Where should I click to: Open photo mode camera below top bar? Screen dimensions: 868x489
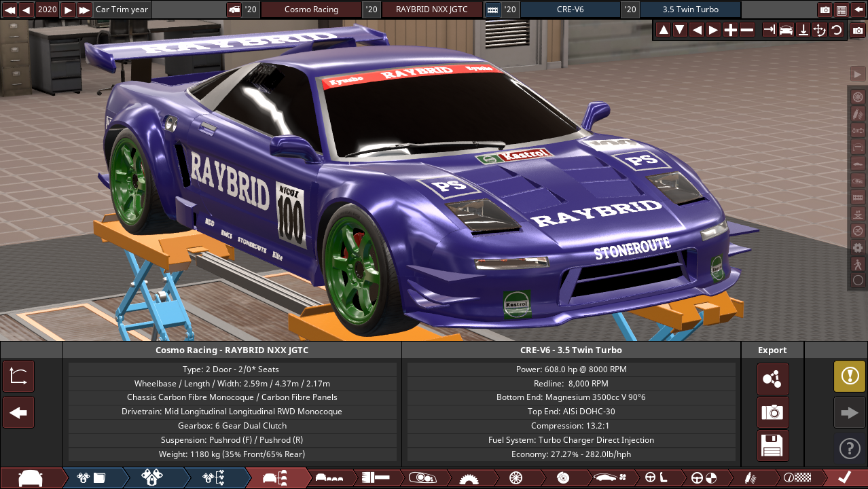pyautogui.click(x=858, y=31)
